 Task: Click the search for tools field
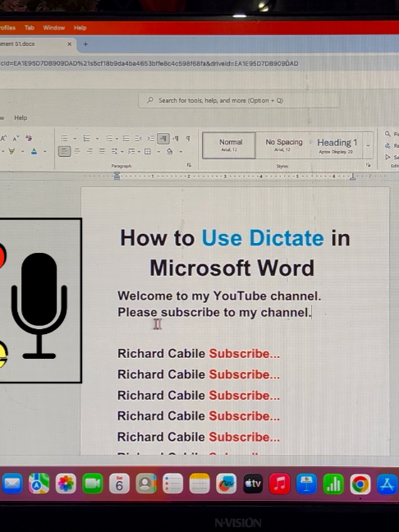point(239,100)
